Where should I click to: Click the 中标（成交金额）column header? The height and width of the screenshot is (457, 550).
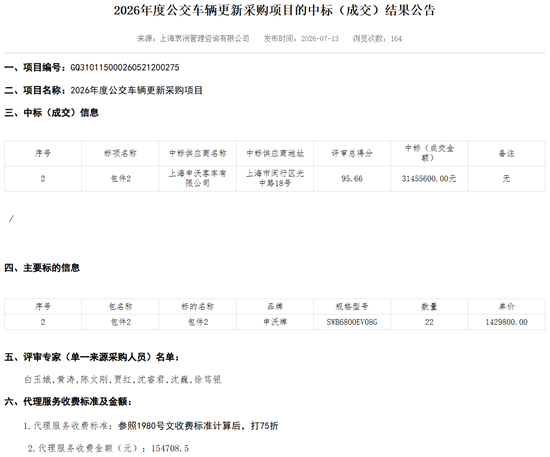pyautogui.click(x=429, y=153)
